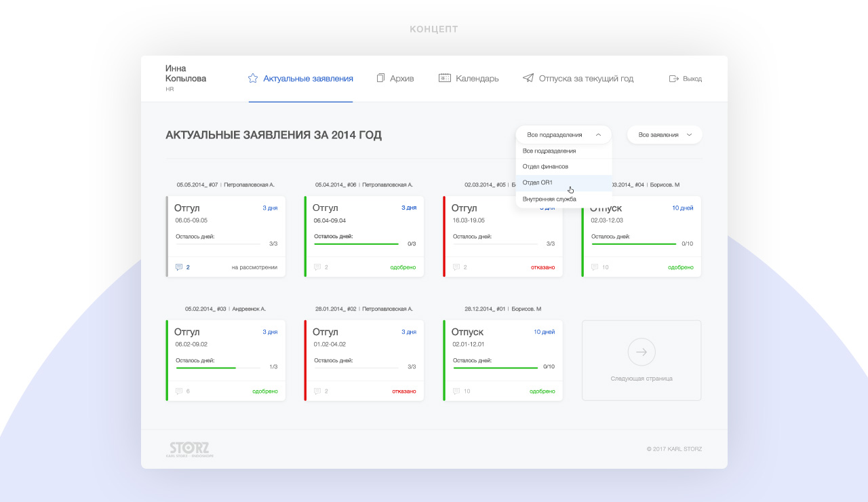868x502 pixels.
Task: Open the Отпуска за текущий год tab
Action: [586, 79]
